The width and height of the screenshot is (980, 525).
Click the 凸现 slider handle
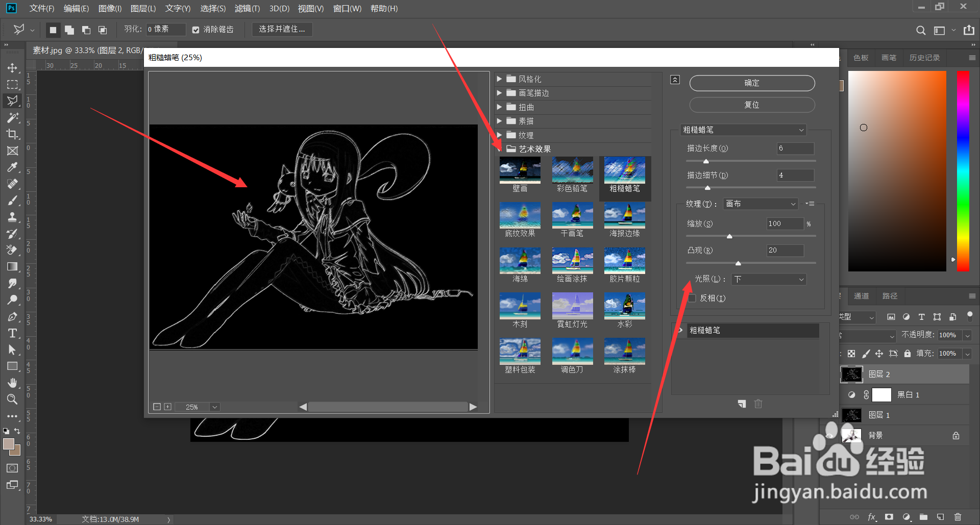tap(738, 263)
